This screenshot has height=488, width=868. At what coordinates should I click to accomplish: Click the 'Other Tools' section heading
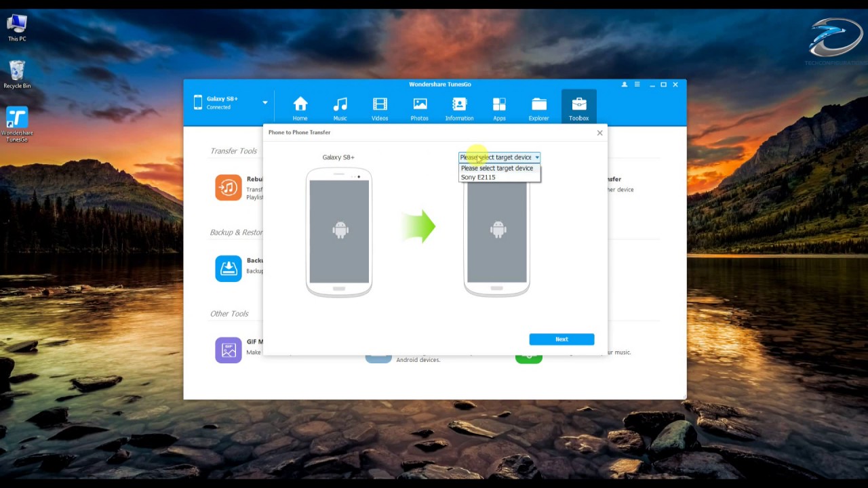[229, 314]
